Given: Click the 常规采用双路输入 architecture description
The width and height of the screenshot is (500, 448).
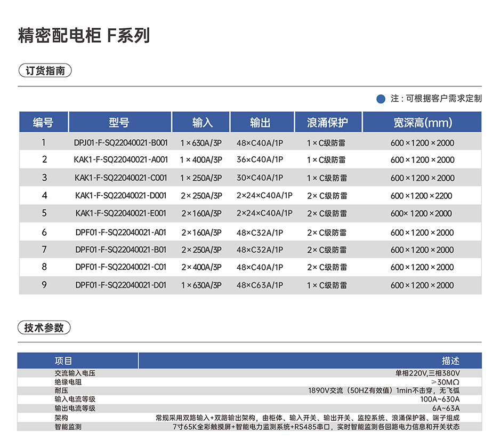Looking at the screenshot, I should 308,418.
